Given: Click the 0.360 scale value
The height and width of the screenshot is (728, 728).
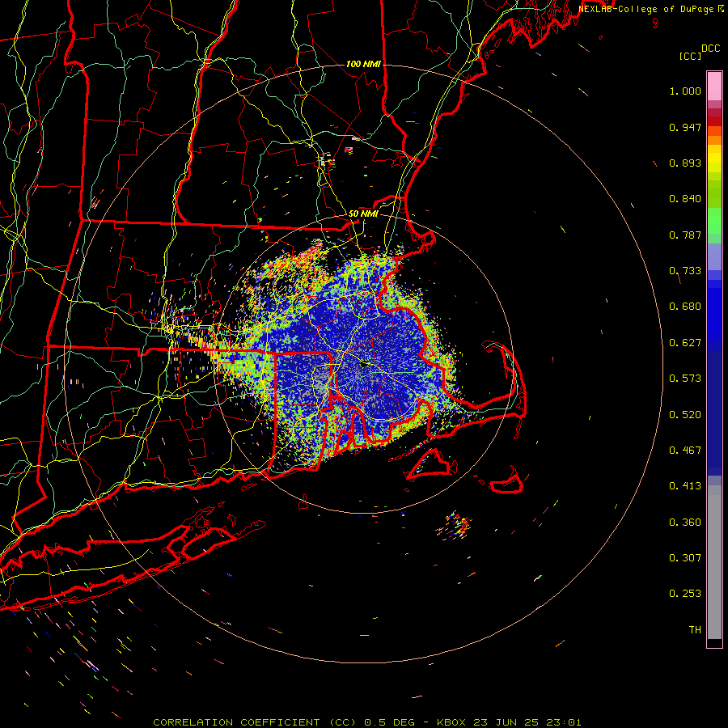Looking at the screenshot, I should [x=685, y=523].
